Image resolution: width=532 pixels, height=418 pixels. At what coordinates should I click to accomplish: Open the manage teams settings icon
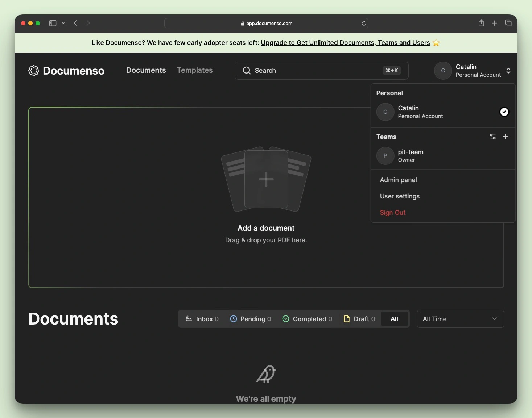492,137
